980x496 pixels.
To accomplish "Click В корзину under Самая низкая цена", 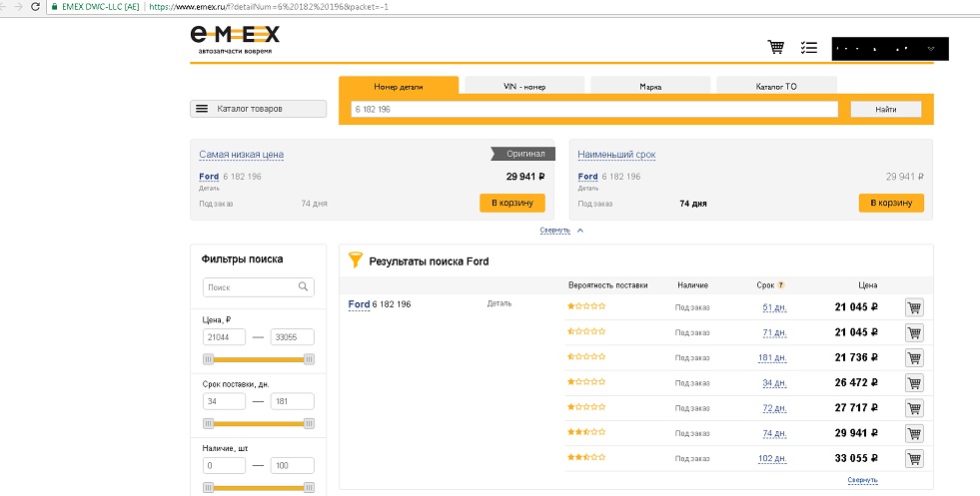I will click(x=512, y=203).
